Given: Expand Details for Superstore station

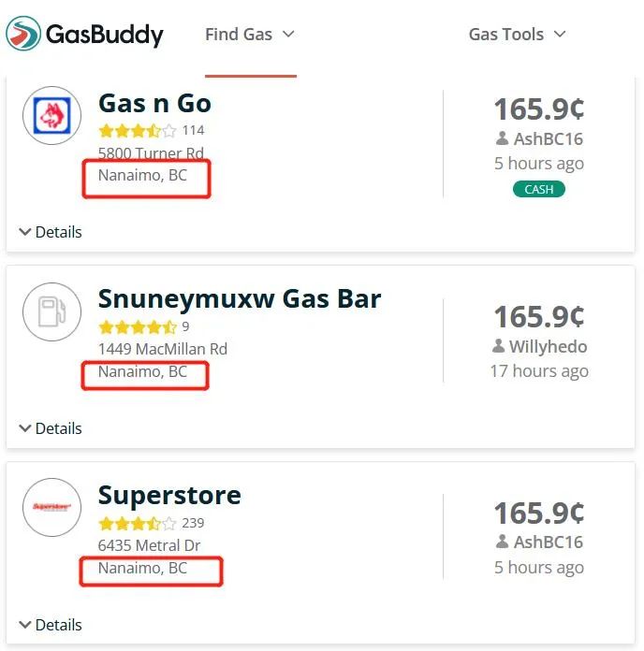Looking at the screenshot, I should [51, 625].
